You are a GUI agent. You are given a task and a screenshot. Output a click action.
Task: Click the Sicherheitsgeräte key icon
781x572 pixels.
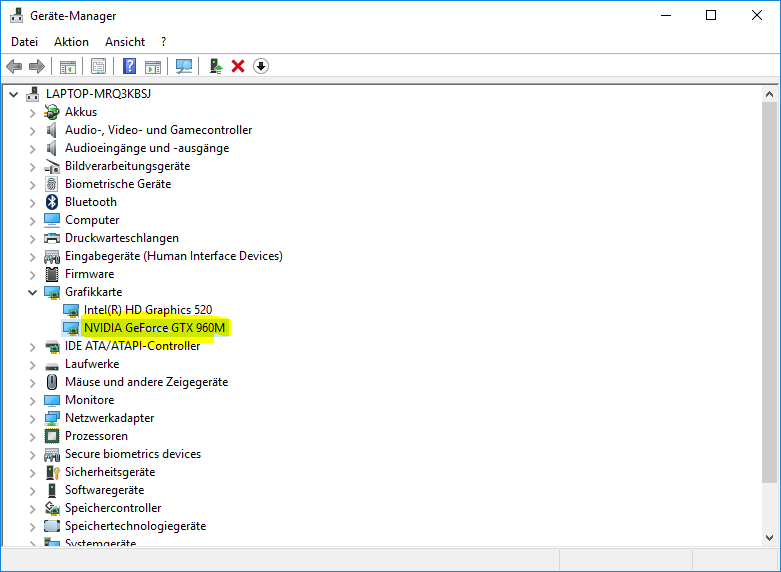[52, 472]
